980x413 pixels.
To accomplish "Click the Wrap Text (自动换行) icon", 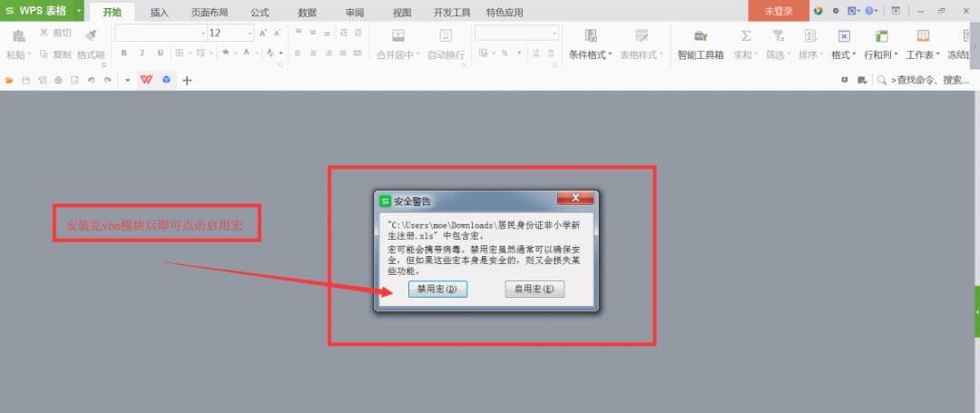I will 446,35.
